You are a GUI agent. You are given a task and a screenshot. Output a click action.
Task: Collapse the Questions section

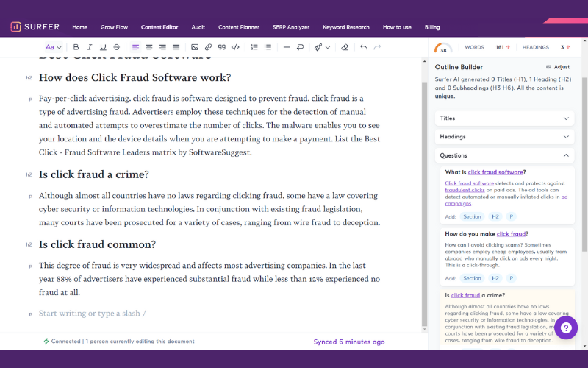504,155
